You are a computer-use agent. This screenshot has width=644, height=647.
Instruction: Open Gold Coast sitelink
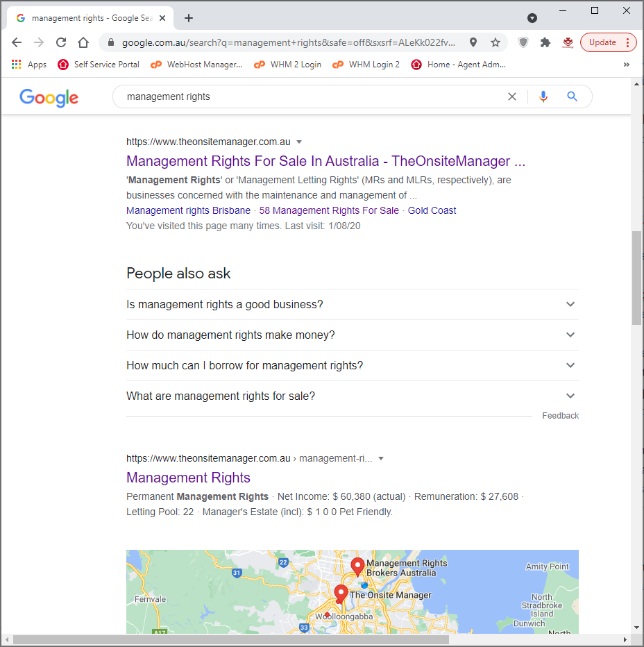click(432, 210)
